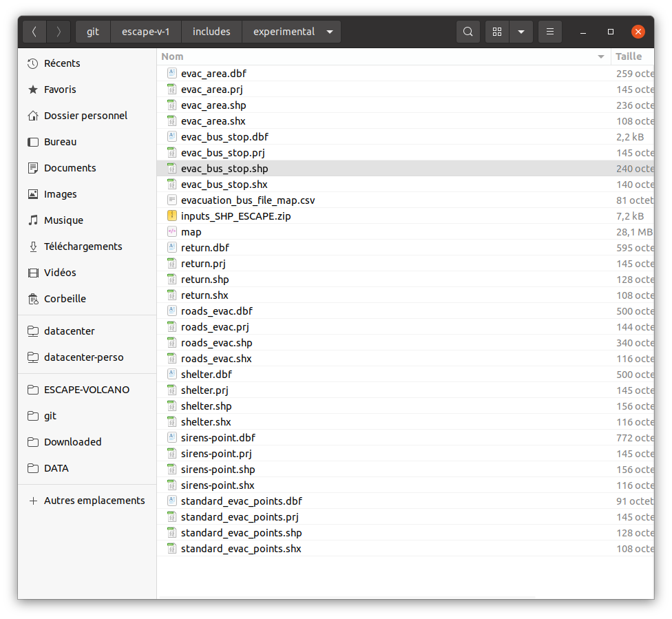Navigate to escape-v-1 path segment
Viewport: 672px width, 619px height.
(x=145, y=32)
